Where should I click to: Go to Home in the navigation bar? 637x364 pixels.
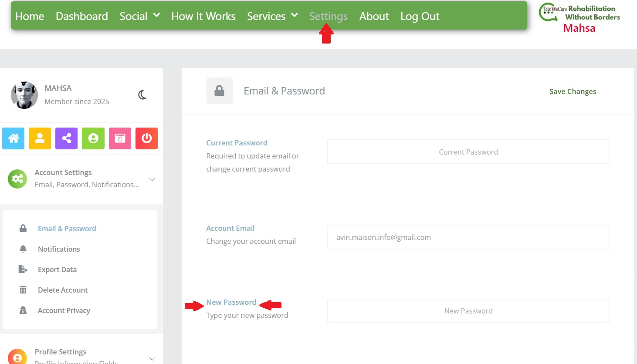tap(30, 16)
